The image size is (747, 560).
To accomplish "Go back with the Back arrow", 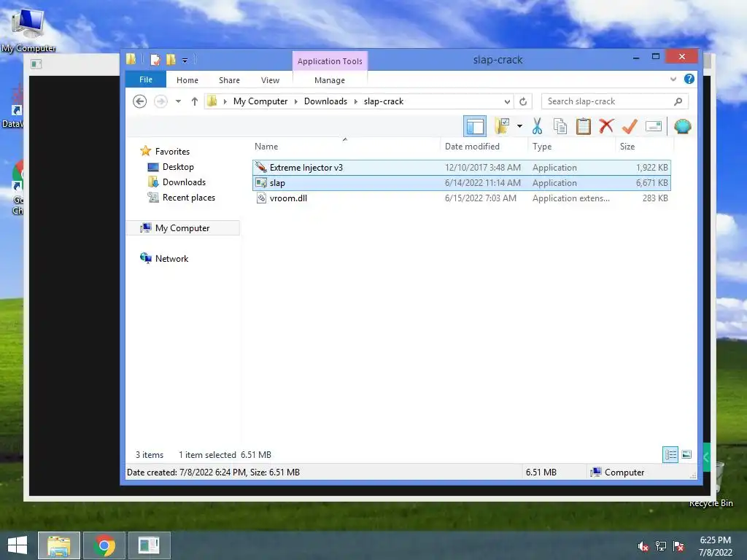I will pos(139,101).
